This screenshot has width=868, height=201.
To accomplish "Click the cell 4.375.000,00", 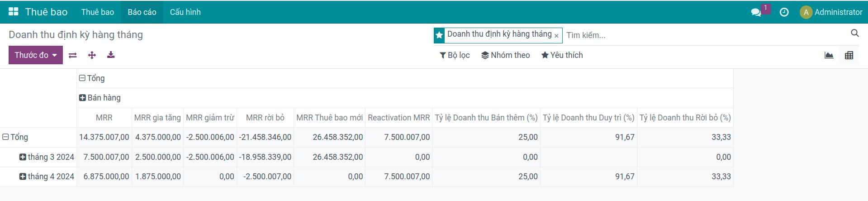I will click(x=157, y=137).
